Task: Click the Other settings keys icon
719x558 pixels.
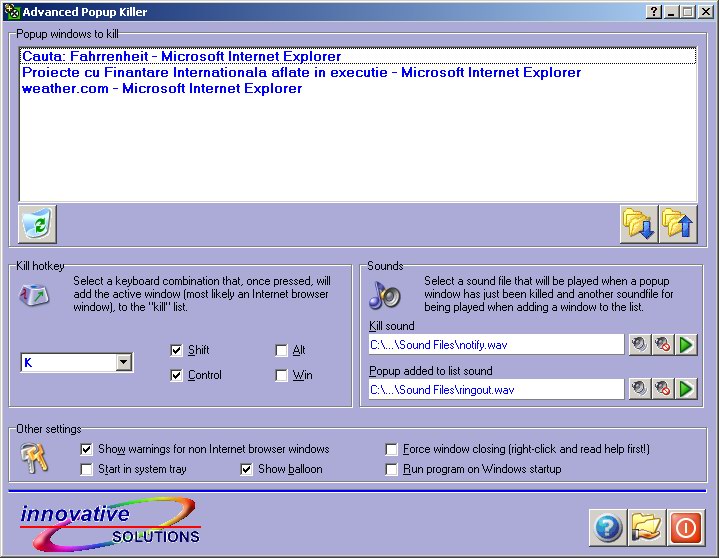Action: pyautogui.click(x=33, y=458)
